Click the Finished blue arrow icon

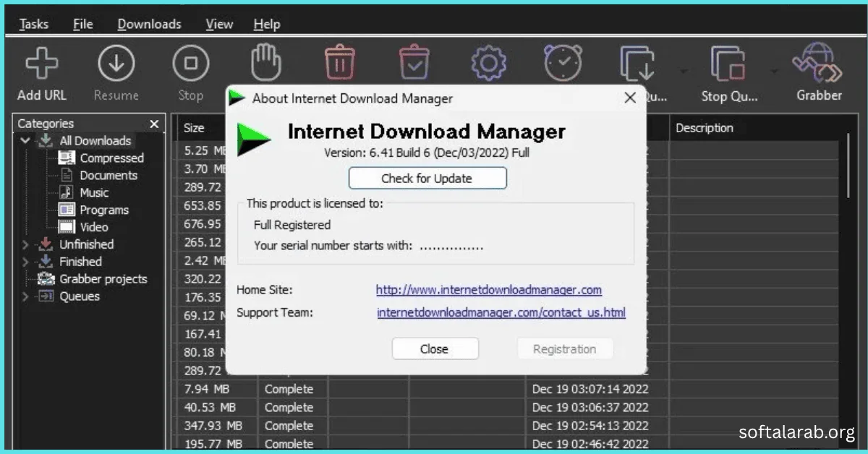tap(46, 262)
